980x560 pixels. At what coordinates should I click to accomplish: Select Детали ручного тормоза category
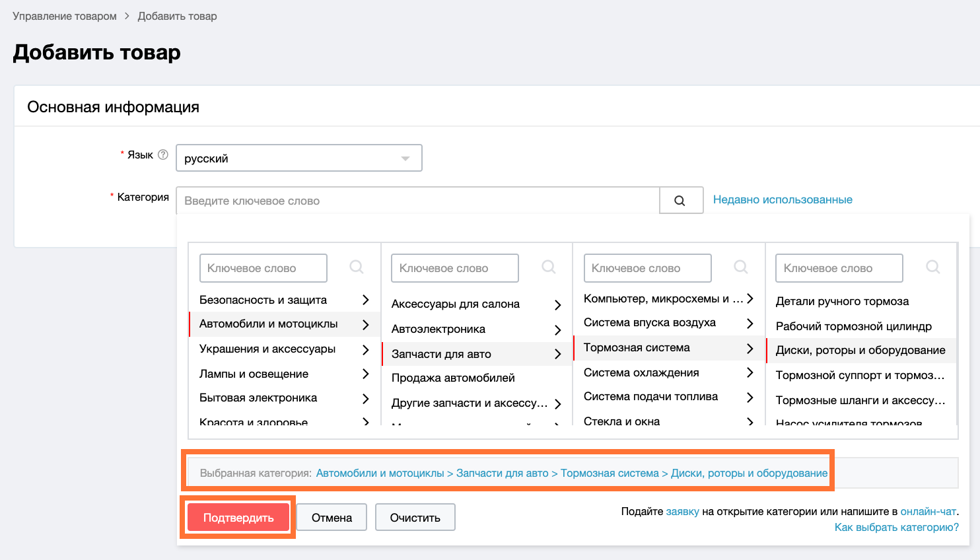point(842,301)
